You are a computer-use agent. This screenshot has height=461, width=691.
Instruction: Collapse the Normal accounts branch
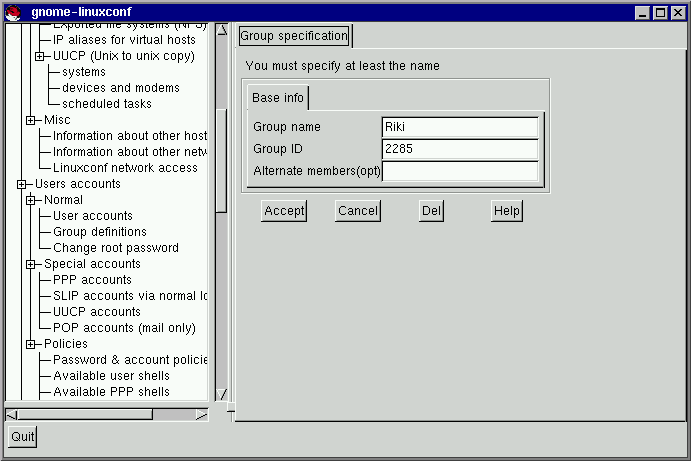pyautogui.click(x=30, y=200)
